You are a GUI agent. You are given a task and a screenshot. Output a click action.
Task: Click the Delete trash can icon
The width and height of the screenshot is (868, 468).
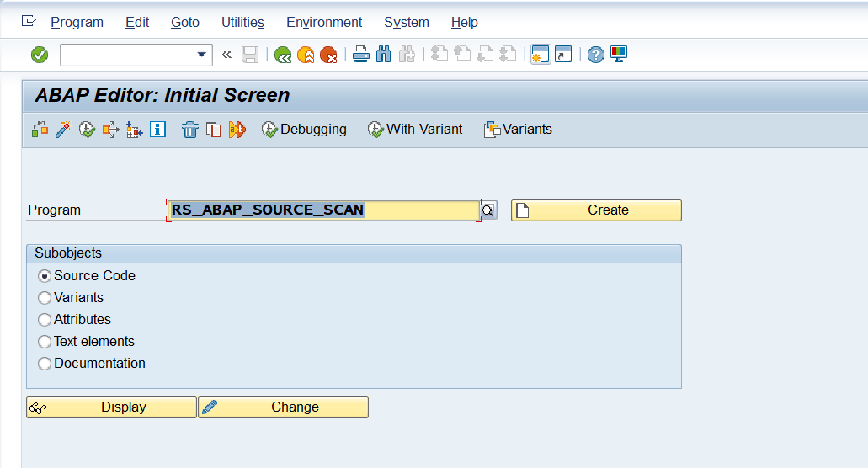tap(190, 130)
